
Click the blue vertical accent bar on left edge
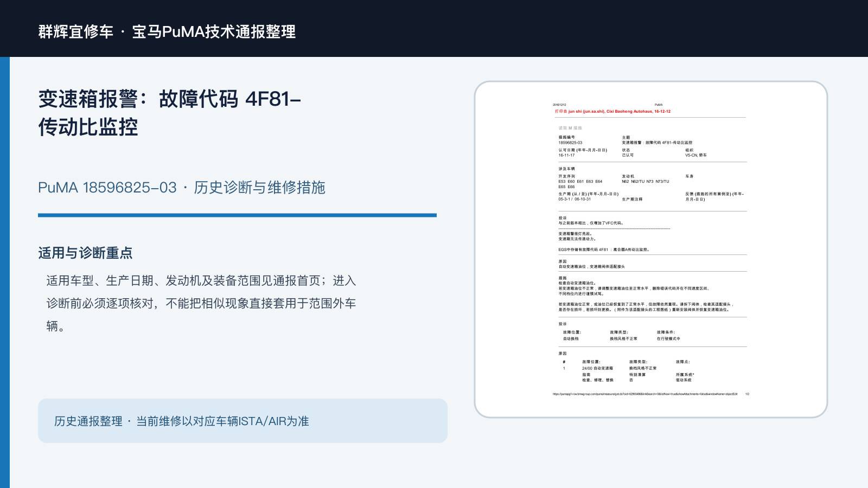(5, 272)
